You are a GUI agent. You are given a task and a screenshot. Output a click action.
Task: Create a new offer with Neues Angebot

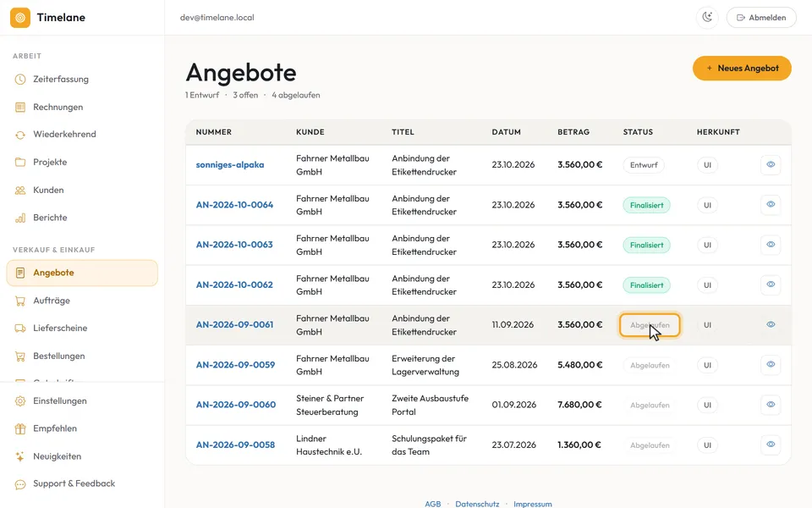[x=742, y=69]
